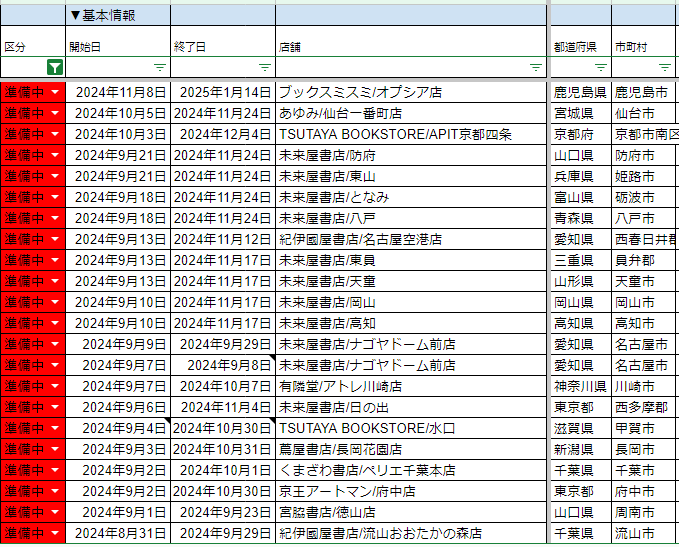679x547 pixels.
Task: Open 準備中 dropdown in 未来屋書店/東山 row
Action: coord(55,176)
